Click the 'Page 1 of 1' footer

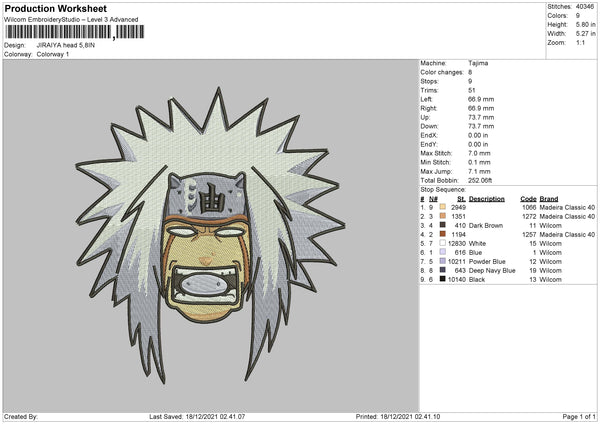[579, 416]
